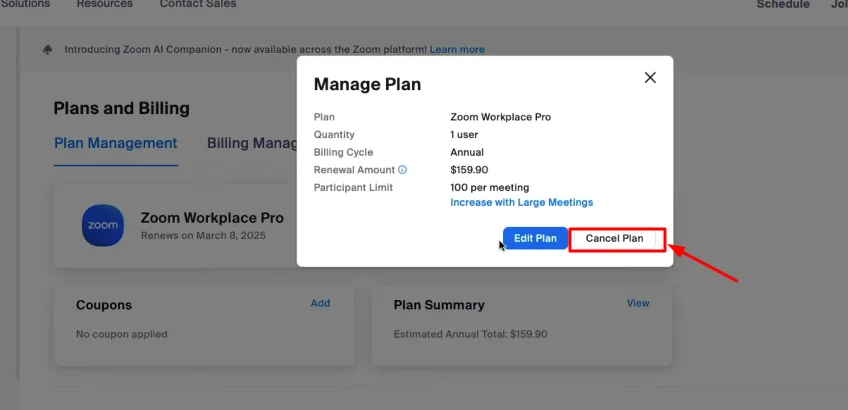The height and width of the screenshot is (410, 848).
Task: Click the Annual billing cycle value
Action: [467, 153]
